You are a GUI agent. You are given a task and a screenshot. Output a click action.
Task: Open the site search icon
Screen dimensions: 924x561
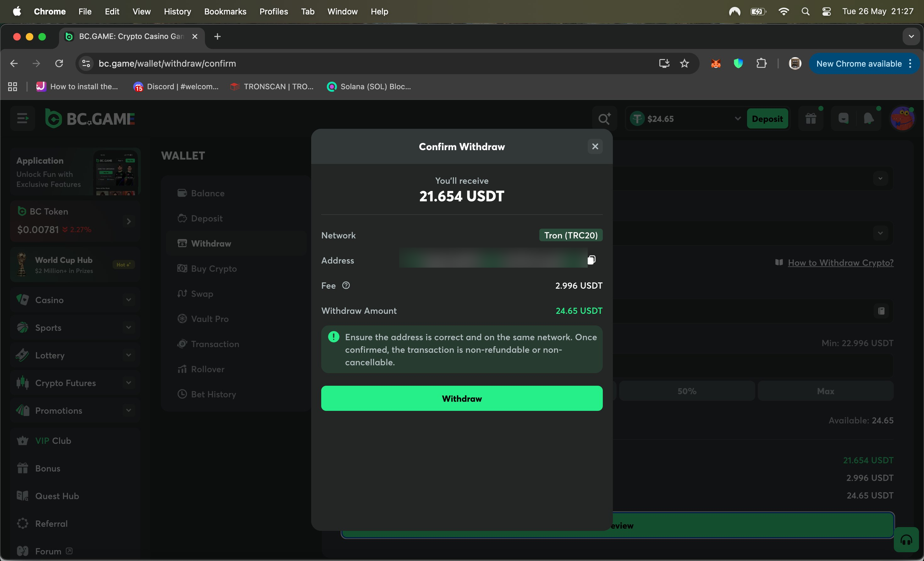[604, 119]
